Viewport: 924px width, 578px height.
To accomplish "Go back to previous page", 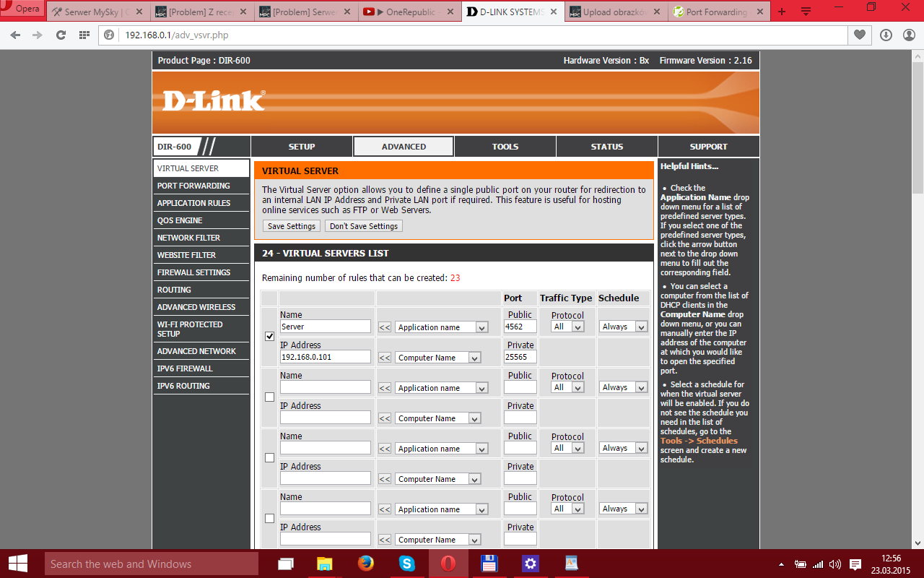I will (15, 35).
